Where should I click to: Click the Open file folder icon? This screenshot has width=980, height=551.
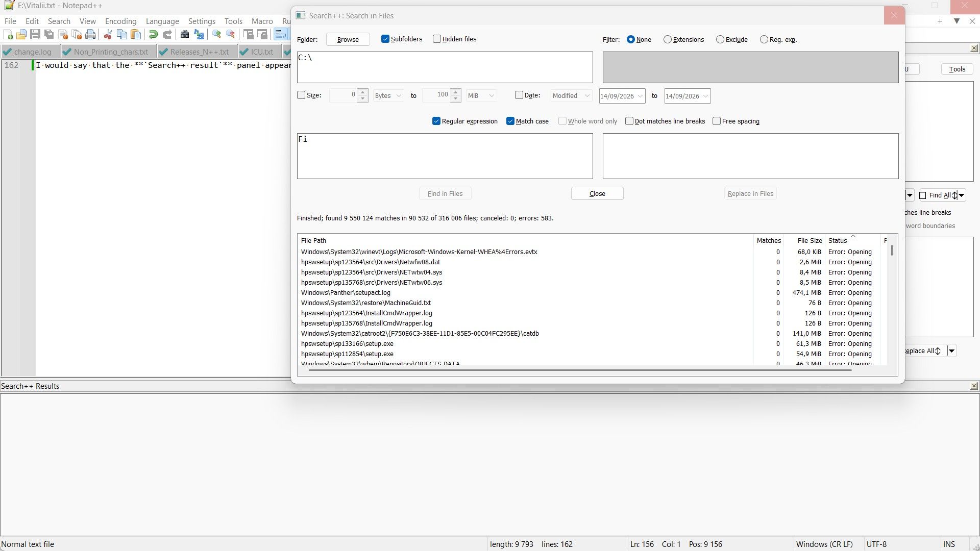[x=21, y=35]
